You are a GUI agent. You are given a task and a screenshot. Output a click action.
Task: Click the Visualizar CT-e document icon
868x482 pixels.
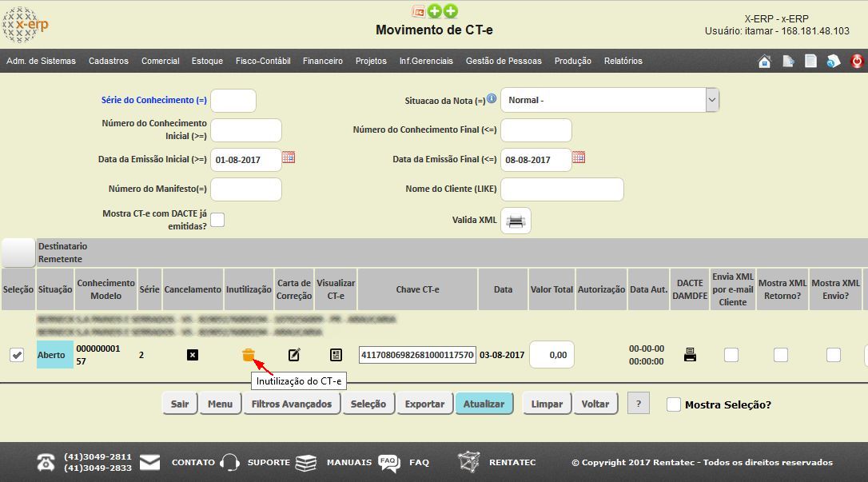(x=336, y=355)
